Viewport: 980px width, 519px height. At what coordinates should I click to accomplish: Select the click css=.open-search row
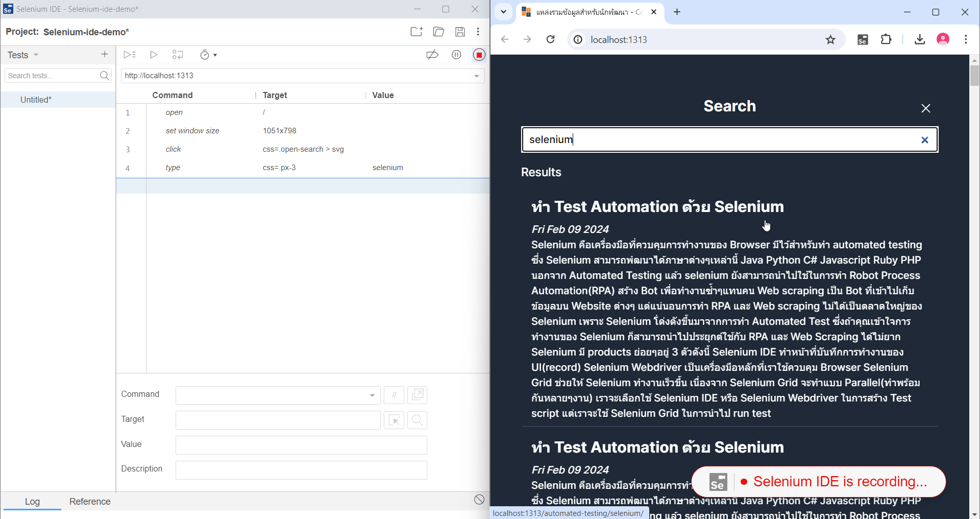(x=303, y=149)
